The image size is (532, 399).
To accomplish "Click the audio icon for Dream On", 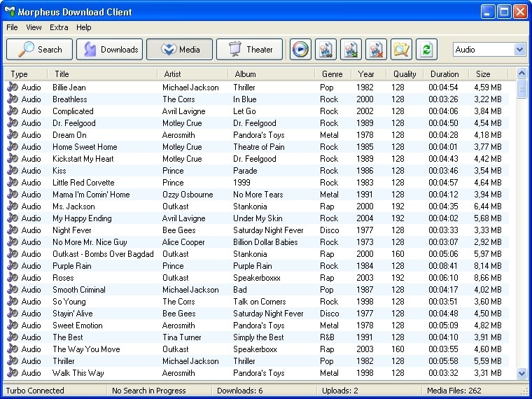I will point(13,134).
